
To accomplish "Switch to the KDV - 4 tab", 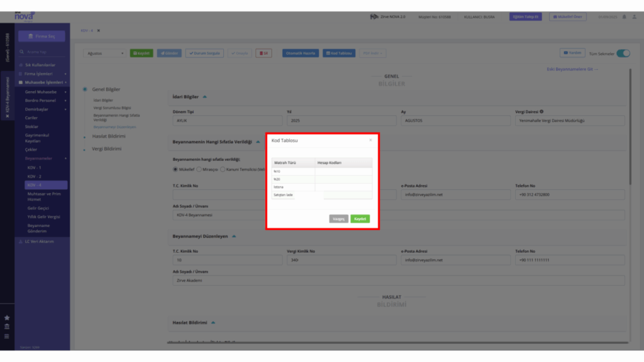I will tap(87, 30).
